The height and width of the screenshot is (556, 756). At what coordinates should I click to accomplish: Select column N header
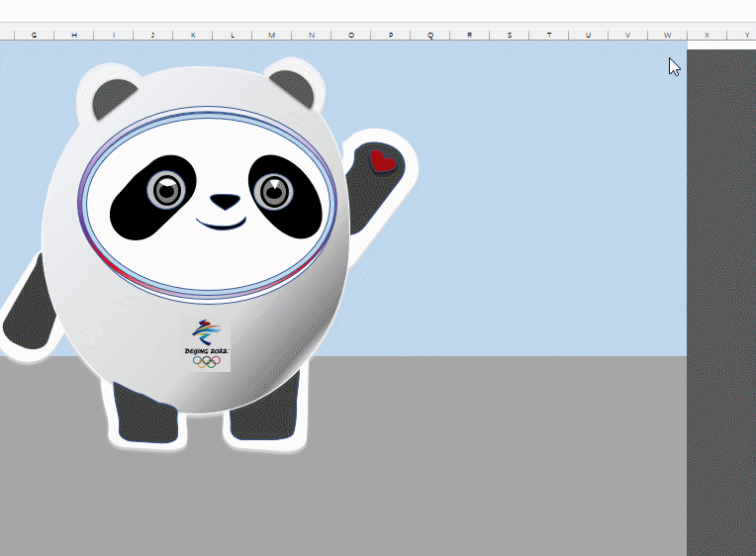pos(312,35)
